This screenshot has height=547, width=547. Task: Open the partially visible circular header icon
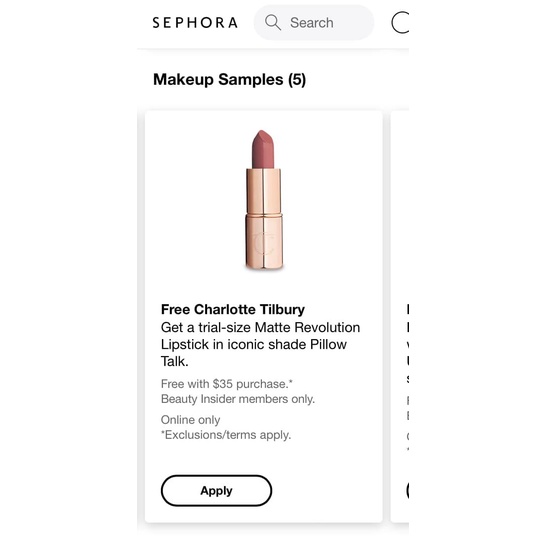pos(400,23)
